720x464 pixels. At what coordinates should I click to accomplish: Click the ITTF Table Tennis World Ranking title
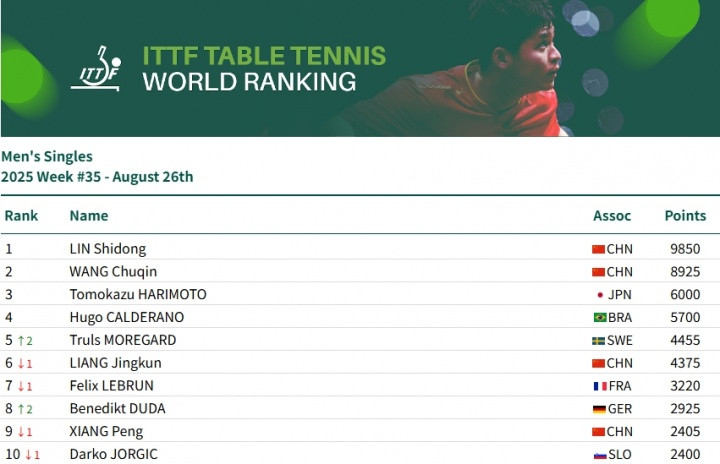249,68
